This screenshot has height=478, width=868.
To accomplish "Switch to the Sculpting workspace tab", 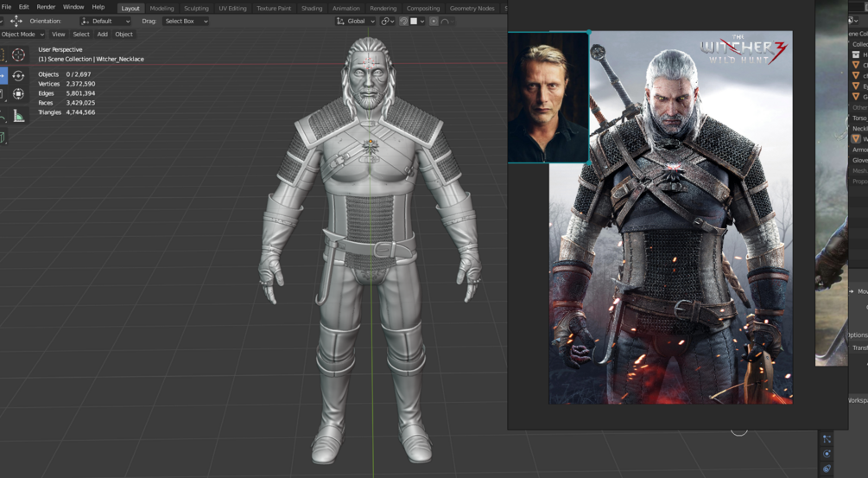I will click(196, 9).
